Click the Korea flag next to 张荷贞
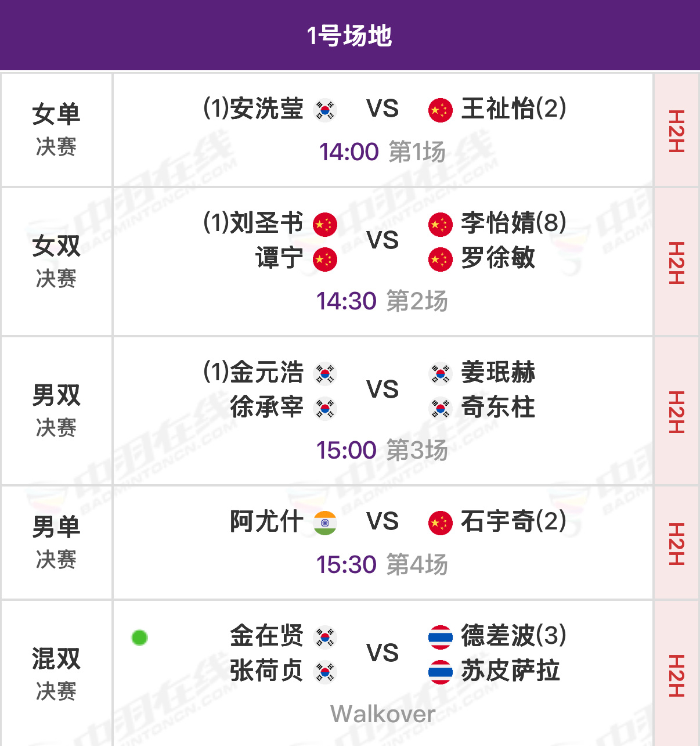The height and width of the screenshot is (746, 700). tap(324, 671)
